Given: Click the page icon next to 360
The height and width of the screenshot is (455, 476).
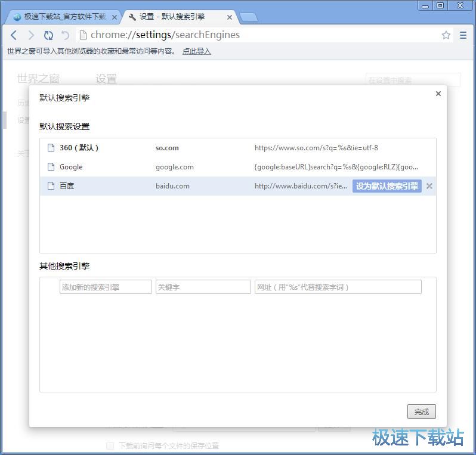Looking at the screenshot, I should point(51,148).
